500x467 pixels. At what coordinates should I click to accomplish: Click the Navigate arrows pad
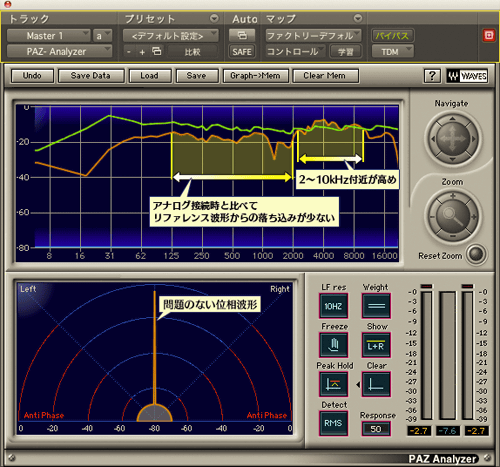click(x=453, y=139)
